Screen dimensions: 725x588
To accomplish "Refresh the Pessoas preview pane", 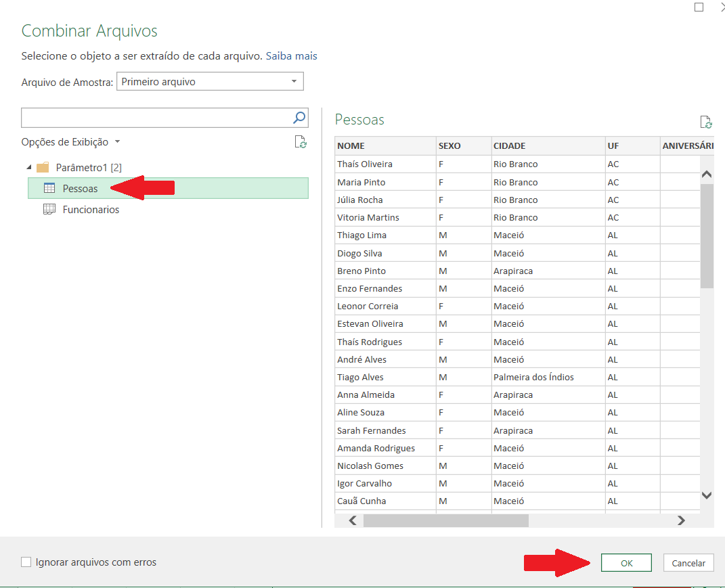I will 706,122.
